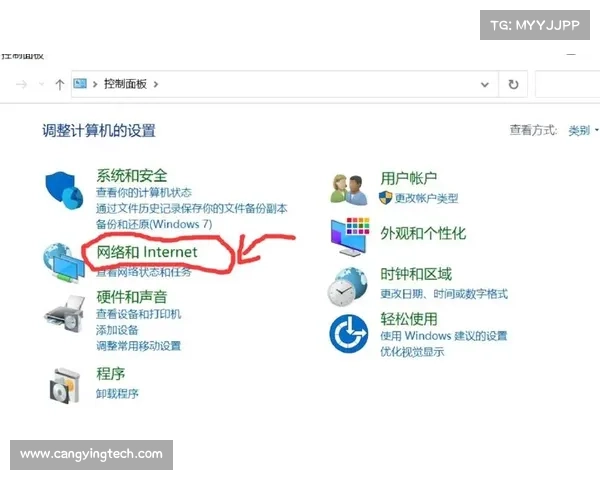Viewport: 600px width, 480px height.
Task: Open the Appearance and Personalization monitor icon
Action: [350, 237]
